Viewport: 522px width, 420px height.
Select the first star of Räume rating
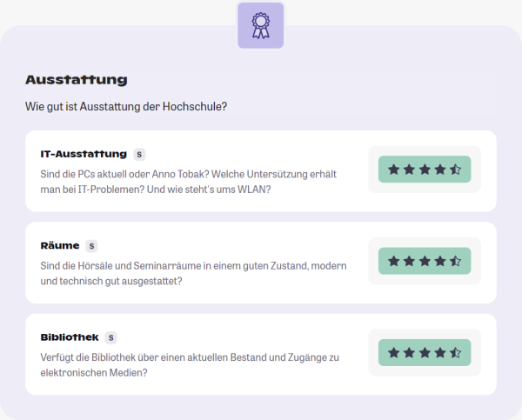[x=394, y=261]
